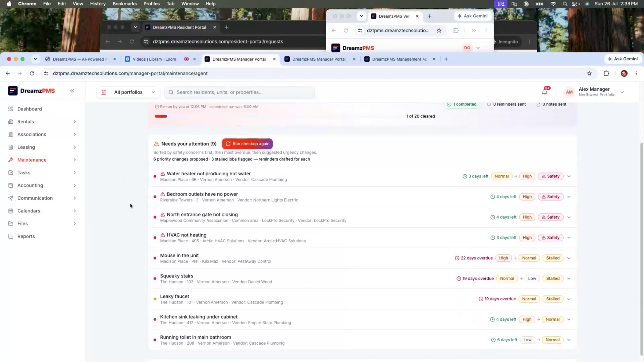Click the Stalled tag on Squeaky stairs row
This screenshot has width=644, height=362.
553,279
